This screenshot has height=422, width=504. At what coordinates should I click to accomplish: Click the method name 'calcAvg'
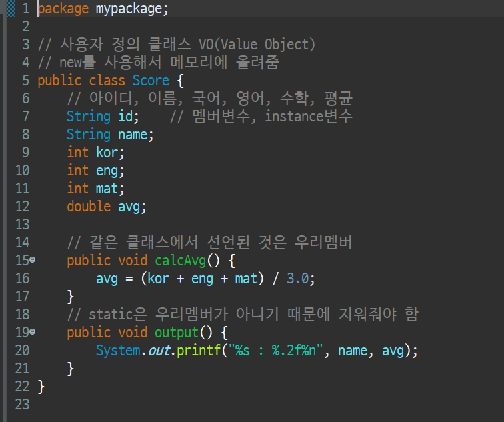tap(180, 261)
